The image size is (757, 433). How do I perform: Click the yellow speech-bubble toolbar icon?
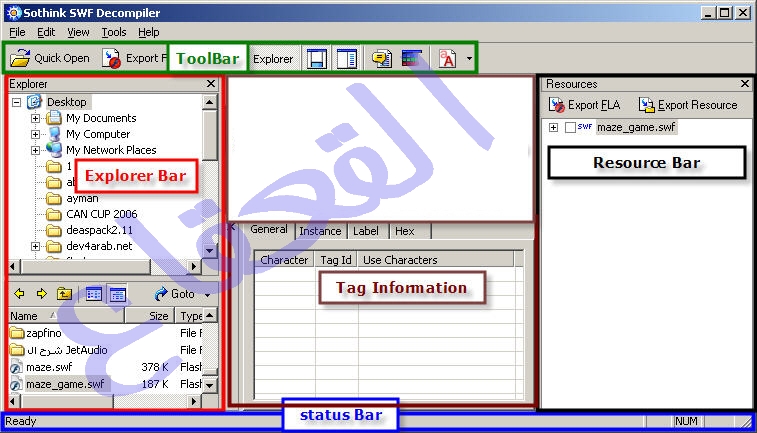[x=381, y=59]
